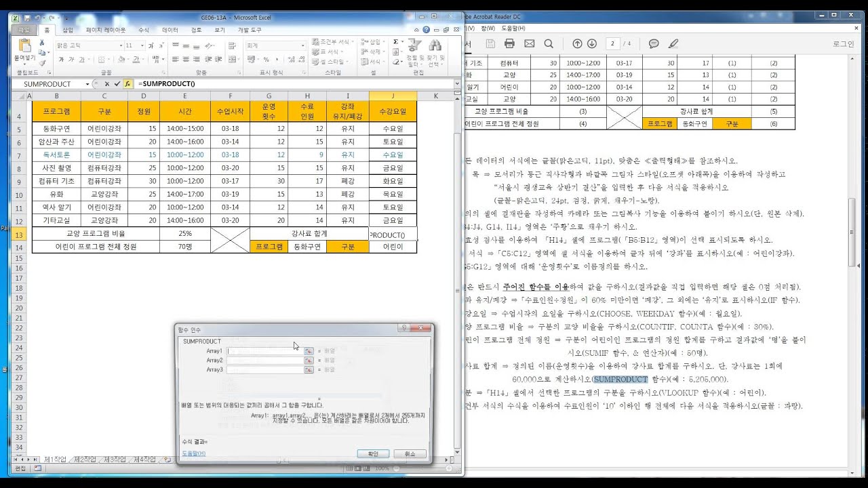Open Conditional Formatting (조건부 서식) dropdown
Viewport: 868px width, 488px height.
(332, 42)
